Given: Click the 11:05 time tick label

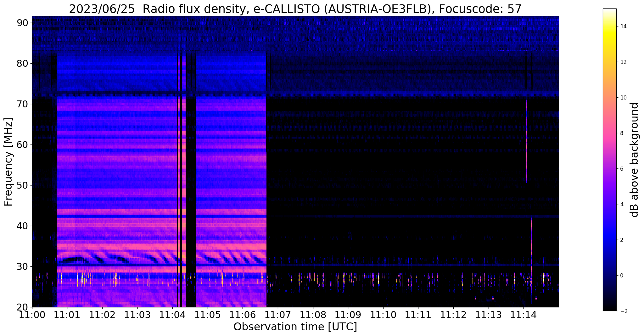Looking at the screenshot, I should tap(208, 315).
